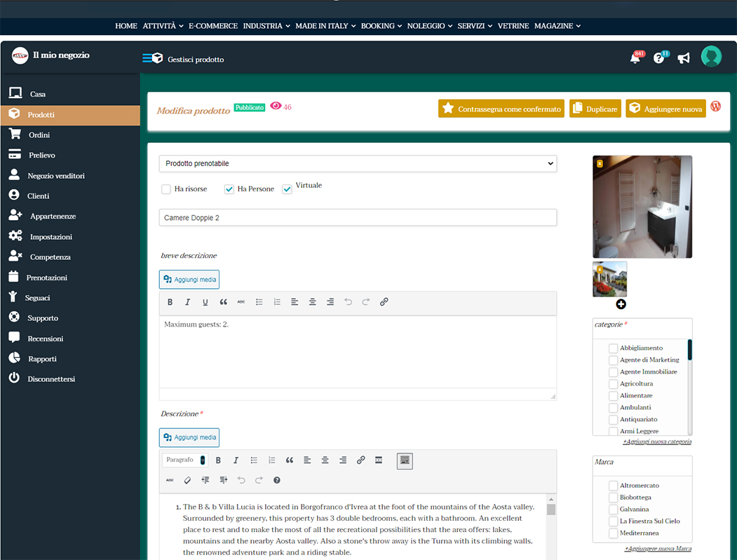Open the Prodotto prenotabile dropdown
The height and width of the screenshot is (560, 737).
pyautogui.click(x=358, y=163)
